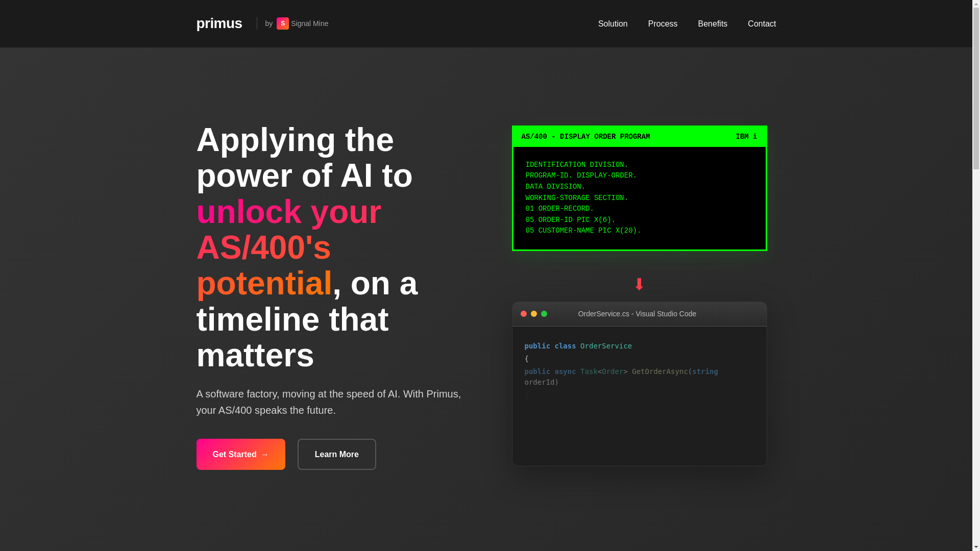The height and width of the screenshot is (551, 980).
Task: Click the line 05 CUSTOMER-NAME PIC X(20).
Action: (x=583, y=231)
